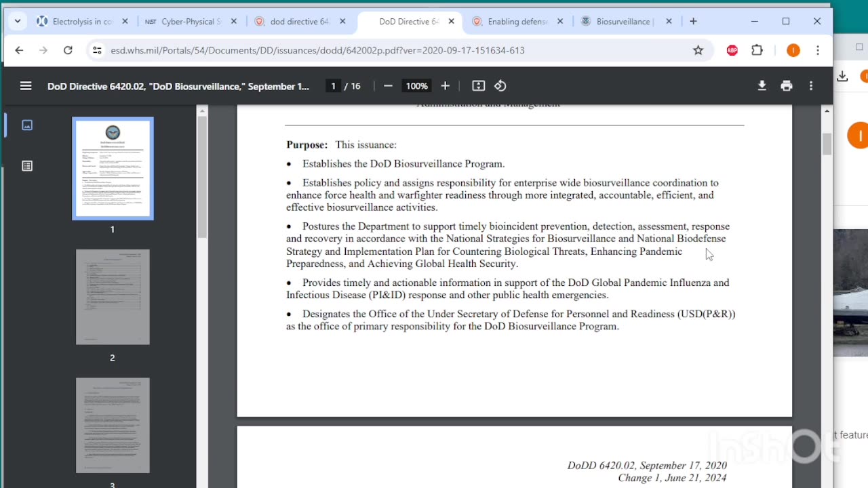The width and height of the screenshot is (868, 488).
Task: Click the 'Purpose:' heading text
Action: [x=307, y=144]
